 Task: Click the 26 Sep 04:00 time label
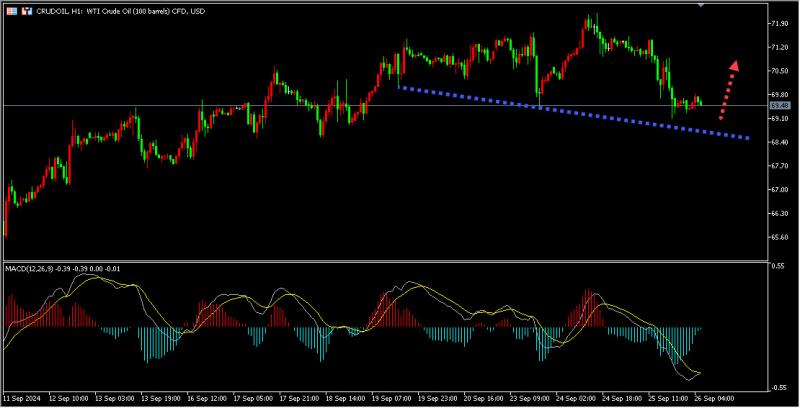coord(714,398)
